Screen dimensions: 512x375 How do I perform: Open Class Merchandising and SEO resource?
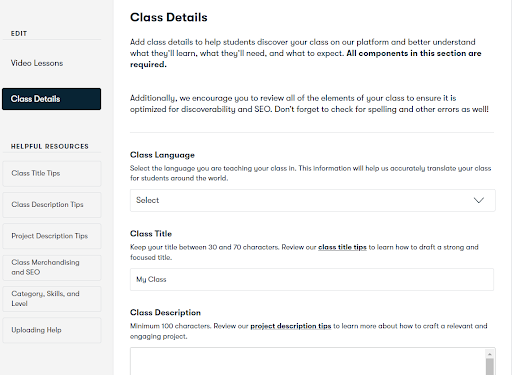click(x=52, y=267)
